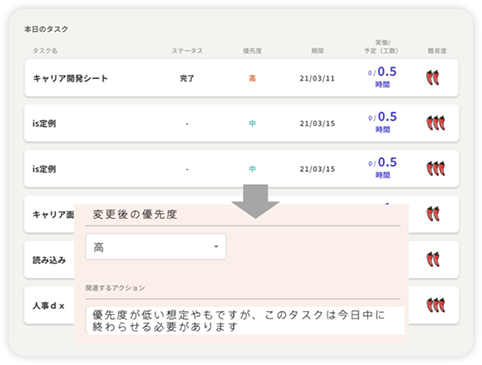482x365 pixels.
Task: Click the 難易度 column header
Action: coord(437,51)
